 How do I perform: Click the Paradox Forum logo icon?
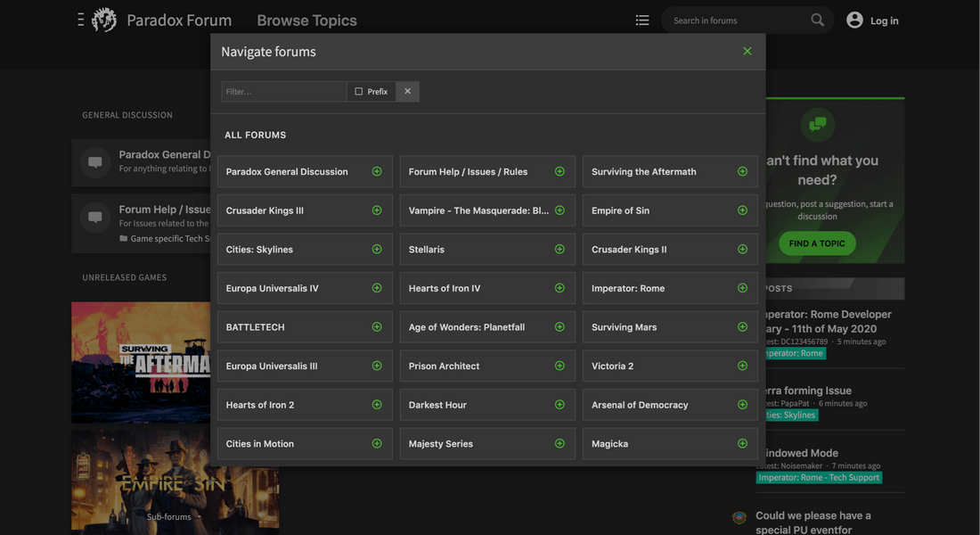point(104,21)
